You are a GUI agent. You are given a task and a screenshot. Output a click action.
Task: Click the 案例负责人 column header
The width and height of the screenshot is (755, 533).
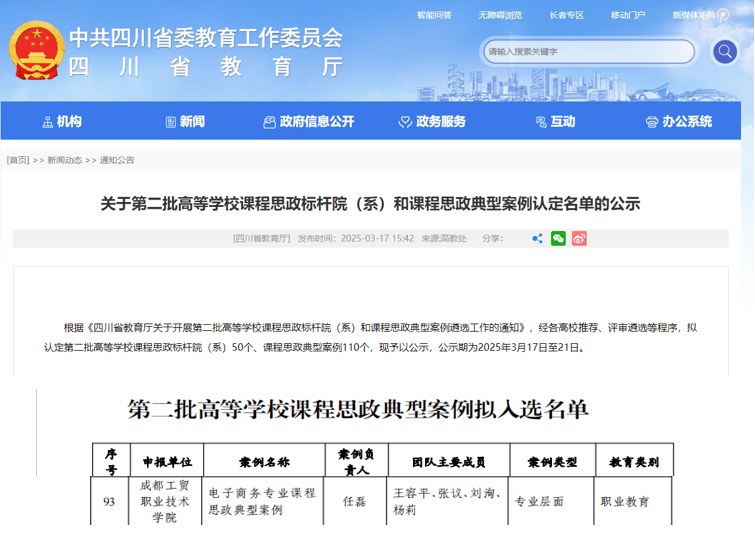coord(357,461)
